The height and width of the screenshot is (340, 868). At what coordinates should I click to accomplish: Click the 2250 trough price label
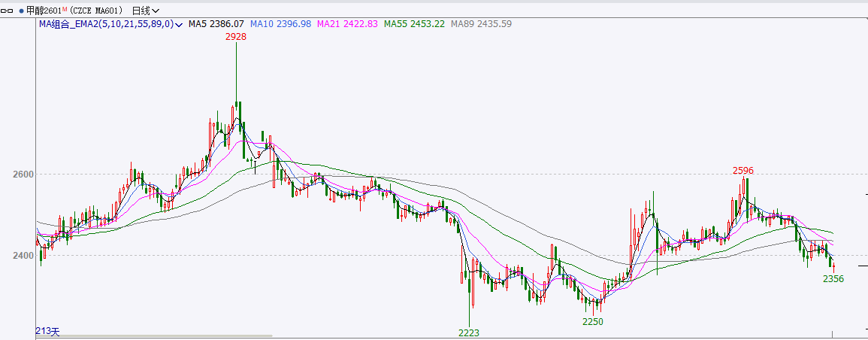[x=592, y=322]
